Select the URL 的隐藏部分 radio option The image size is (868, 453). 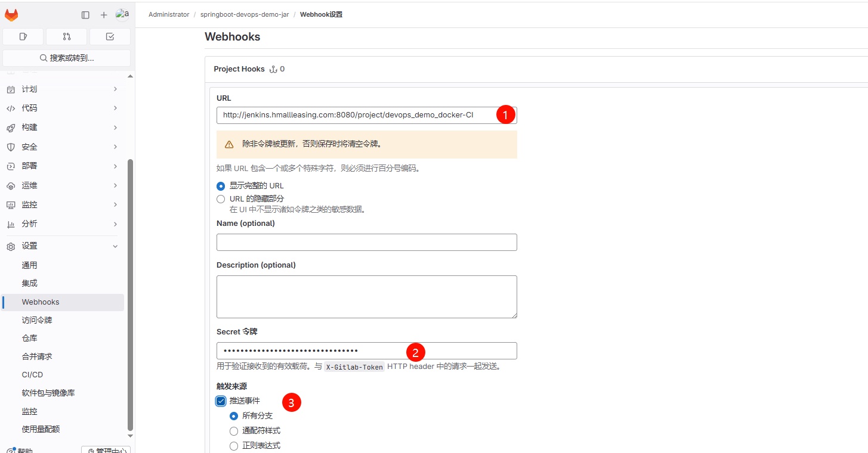click(221, 198)
